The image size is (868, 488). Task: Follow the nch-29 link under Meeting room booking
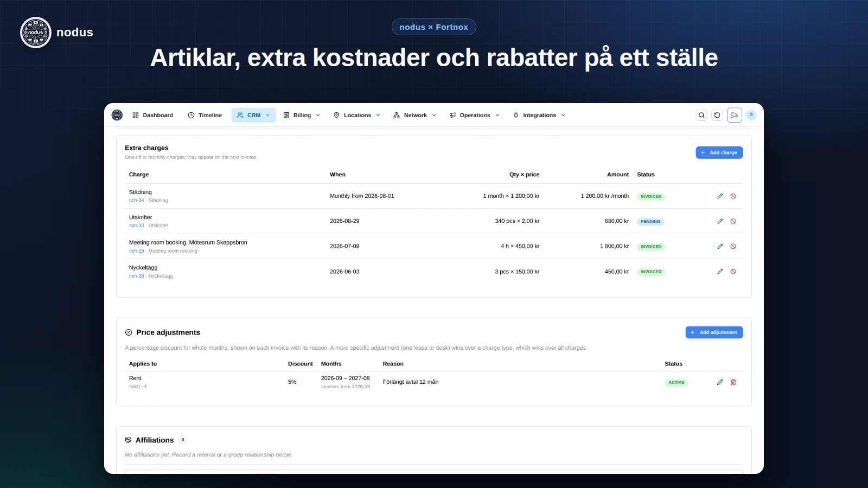tap(137, 251)
